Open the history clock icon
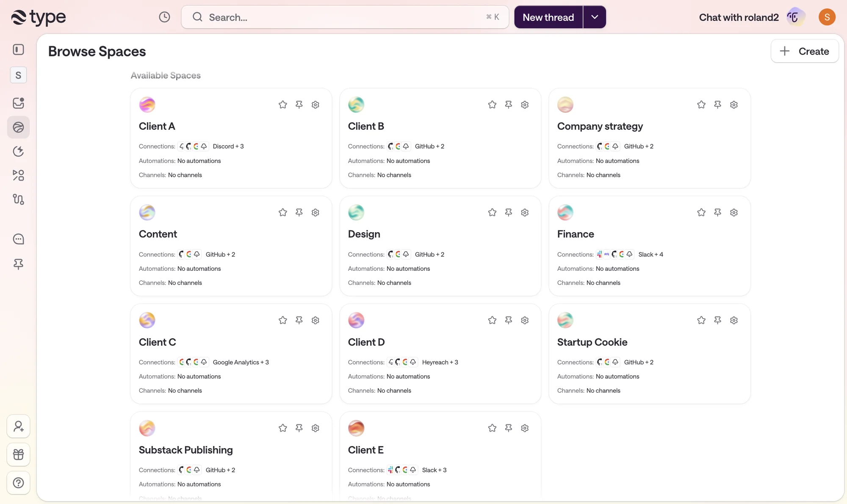 [x=164, y=17]
